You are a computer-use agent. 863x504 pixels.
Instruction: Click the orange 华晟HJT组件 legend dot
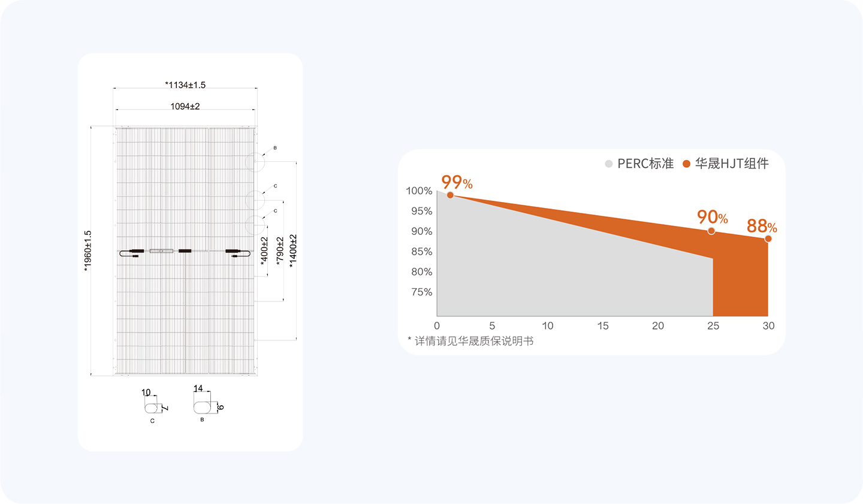tap(687, 164)
